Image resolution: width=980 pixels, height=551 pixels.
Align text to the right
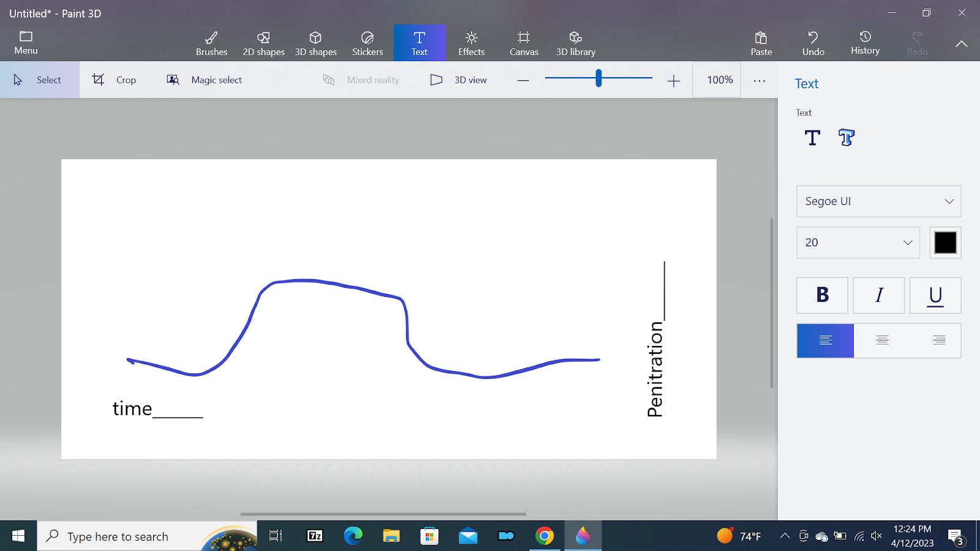938,340
